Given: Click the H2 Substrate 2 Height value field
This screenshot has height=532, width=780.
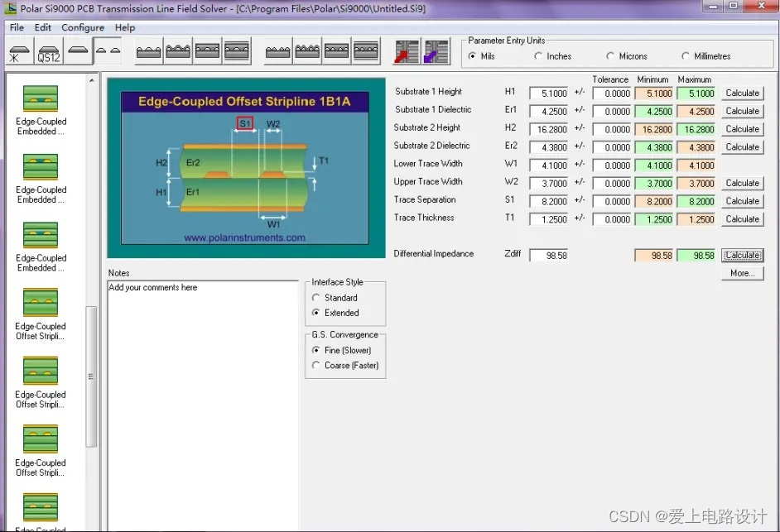Looking at the screenshot, I should (549, 129).
